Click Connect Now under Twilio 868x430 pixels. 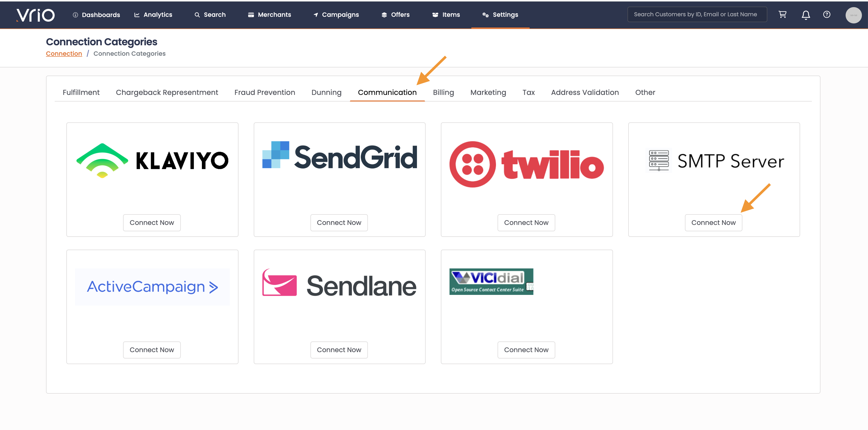point(526,223)
